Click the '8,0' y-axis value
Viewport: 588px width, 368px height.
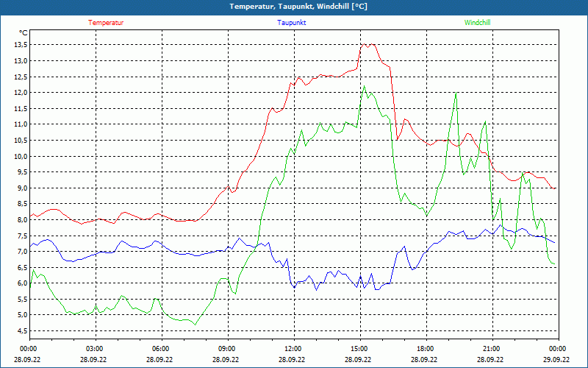click(23, 219)
